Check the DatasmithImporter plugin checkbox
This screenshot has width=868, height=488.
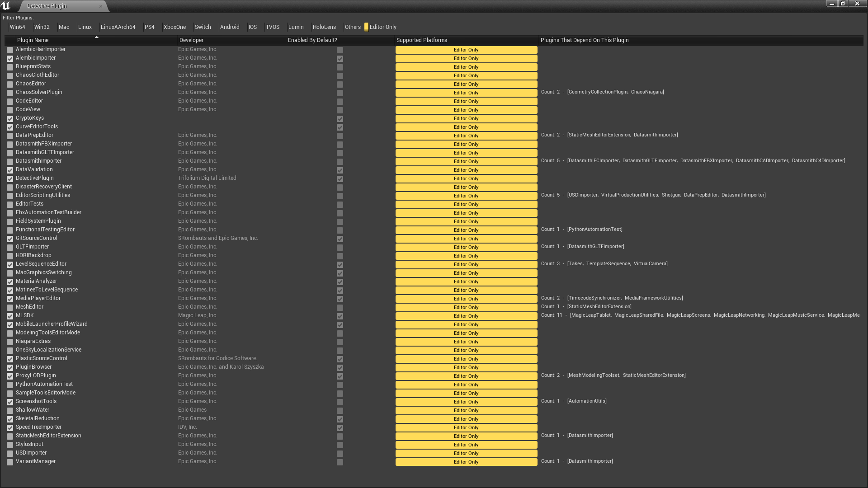coord(10,162)
